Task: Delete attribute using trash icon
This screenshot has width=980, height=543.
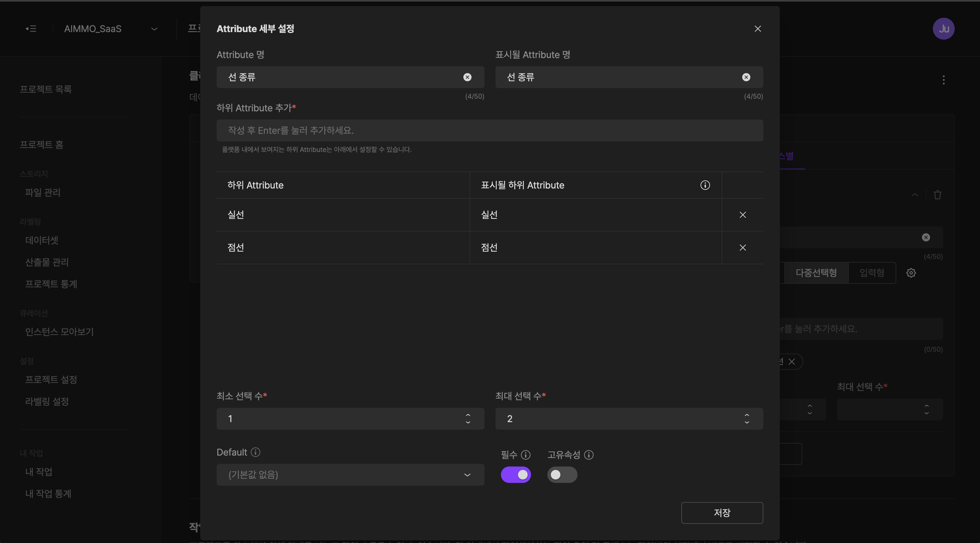Action: click(937, 195)
